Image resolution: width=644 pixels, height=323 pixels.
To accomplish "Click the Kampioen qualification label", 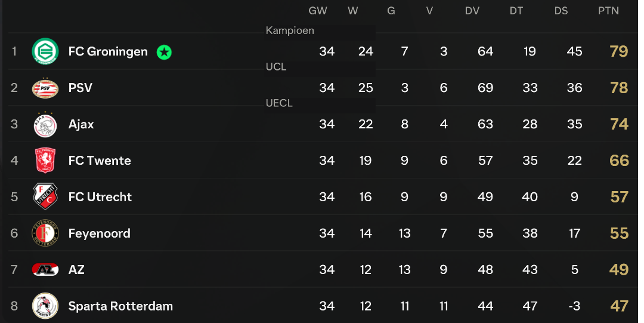I will [x=290, y=30].
